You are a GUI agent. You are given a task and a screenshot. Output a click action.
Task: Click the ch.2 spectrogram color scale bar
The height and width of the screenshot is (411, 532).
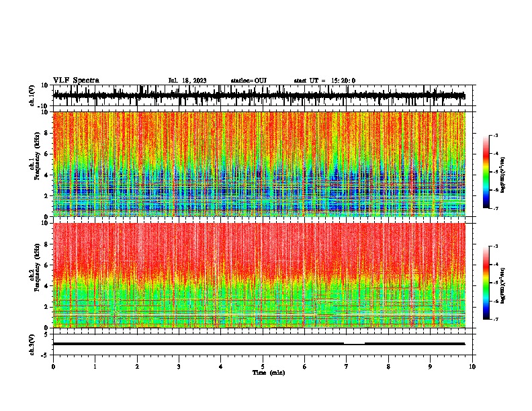tap(486, 283)
